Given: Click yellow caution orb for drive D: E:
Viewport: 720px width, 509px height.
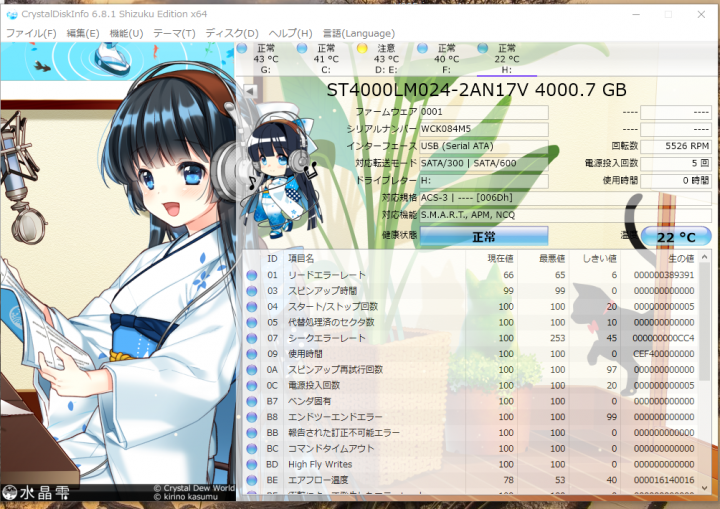Looking at the screenshot, I should click(x=362, y=48).
